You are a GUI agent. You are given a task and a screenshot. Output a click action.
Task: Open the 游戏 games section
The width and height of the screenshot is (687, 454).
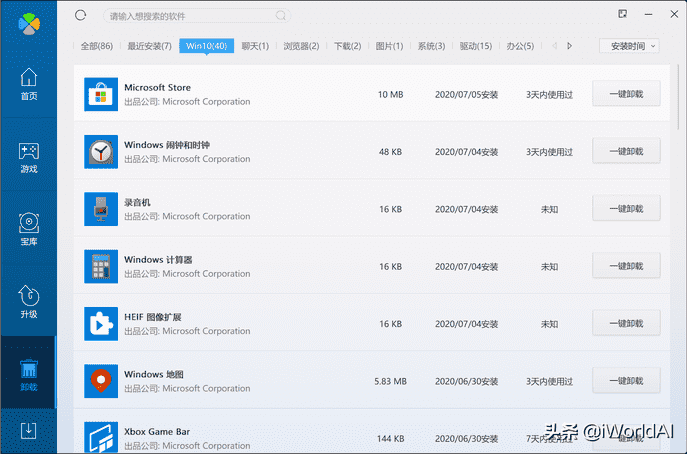tap(28, 158)
